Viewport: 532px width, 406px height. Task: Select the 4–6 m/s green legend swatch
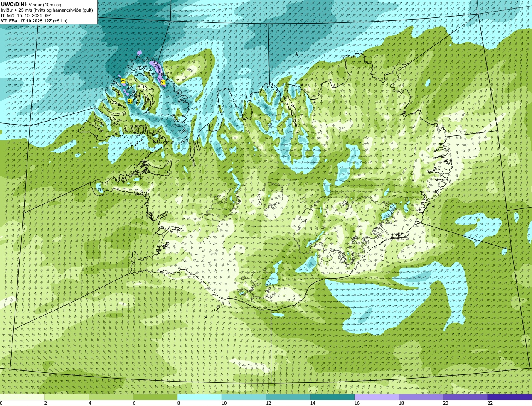[111, 397]
